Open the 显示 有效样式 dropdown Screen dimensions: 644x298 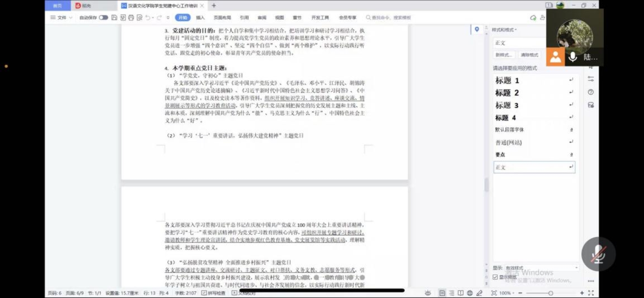(x=541, y=268)
